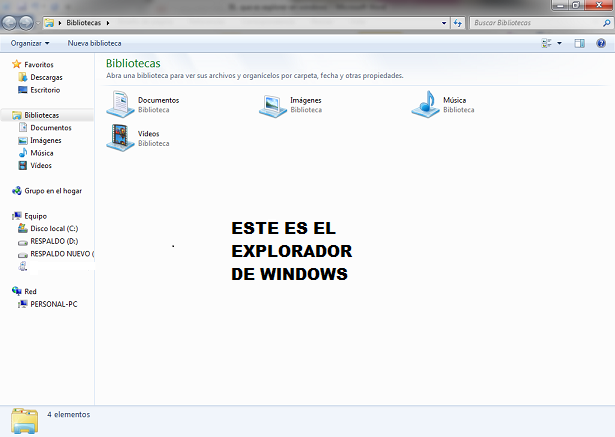Click the Música library name label in main pane
Image resolution: width=615 pixels, height=437 pixels.
[455, 100]
